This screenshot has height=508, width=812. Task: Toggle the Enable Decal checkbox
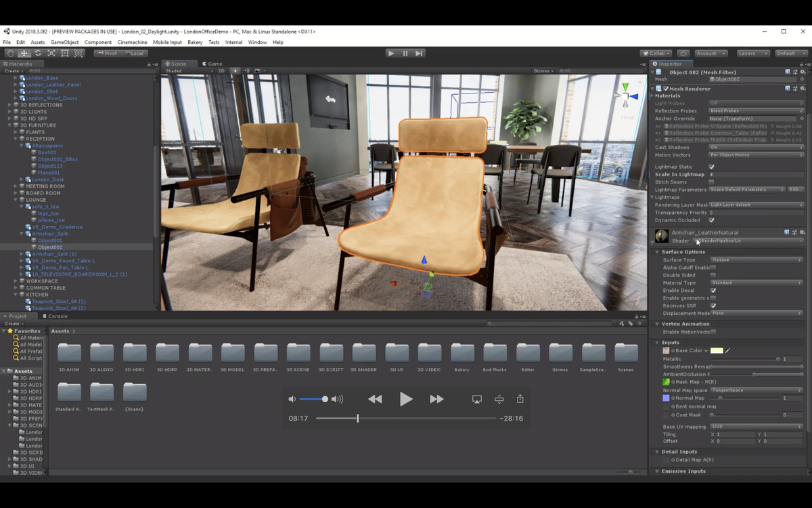coord(713,291)
